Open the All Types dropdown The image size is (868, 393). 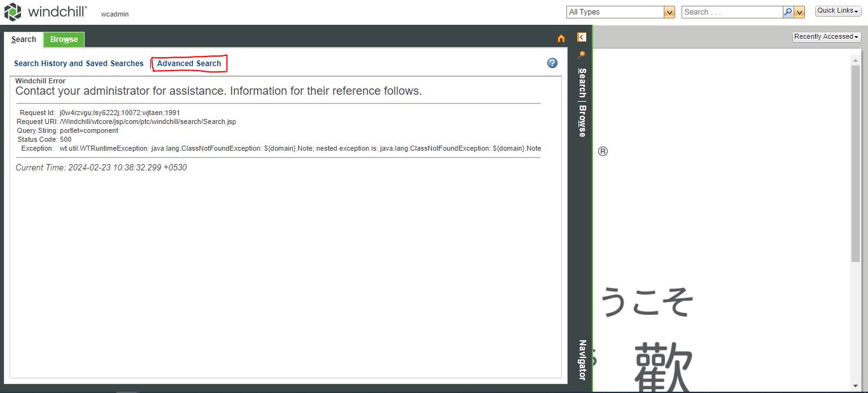tap(620, 11)
